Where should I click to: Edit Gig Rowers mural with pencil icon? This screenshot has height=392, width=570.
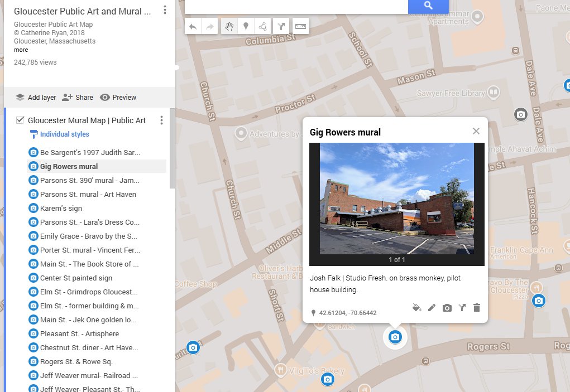(432, 307)
